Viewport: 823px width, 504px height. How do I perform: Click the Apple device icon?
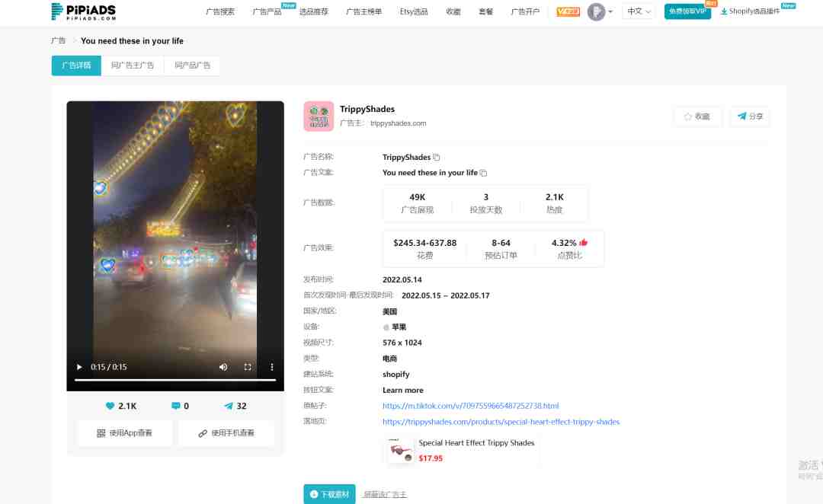[x=386, y=327]
